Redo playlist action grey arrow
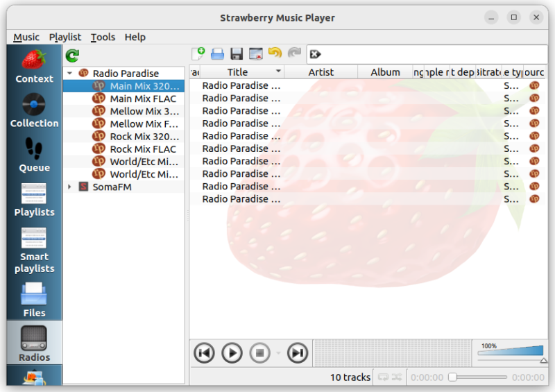 [x=294, y=53]
